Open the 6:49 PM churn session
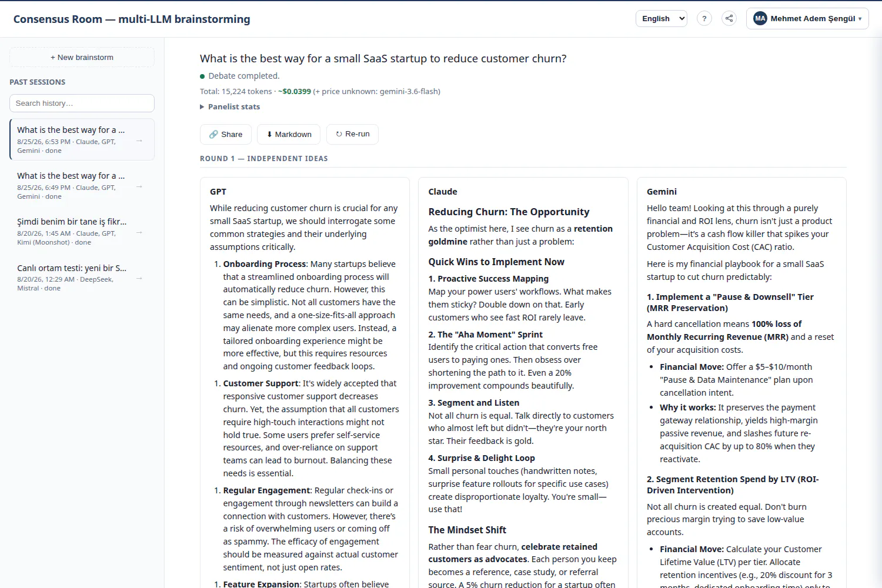The image size is (882, 588). tap(82, 185)
